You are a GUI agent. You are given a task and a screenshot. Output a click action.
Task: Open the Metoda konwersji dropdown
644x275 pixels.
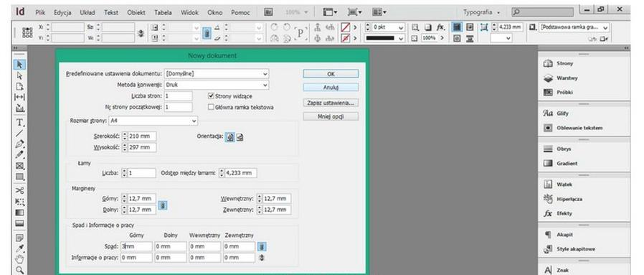(x=217, y=85)
